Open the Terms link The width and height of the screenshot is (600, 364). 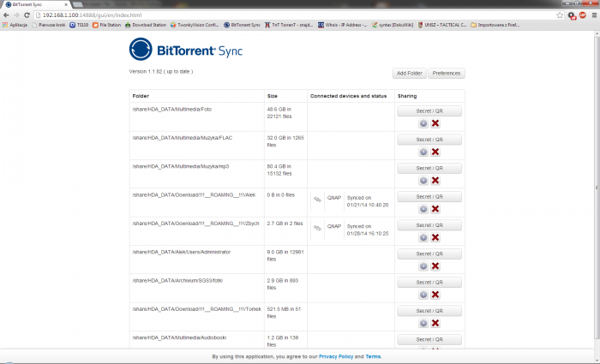pyautogui.click(x=373, y=356)
